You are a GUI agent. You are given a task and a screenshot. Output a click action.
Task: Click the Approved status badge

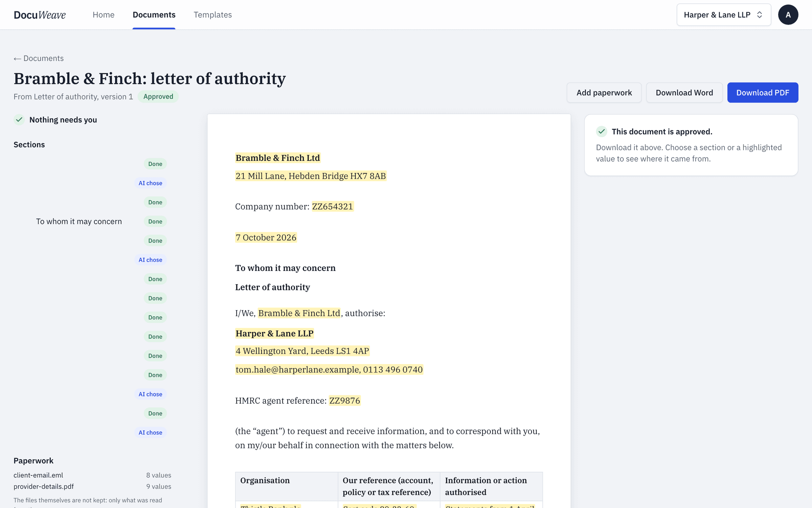pos(158,97)
